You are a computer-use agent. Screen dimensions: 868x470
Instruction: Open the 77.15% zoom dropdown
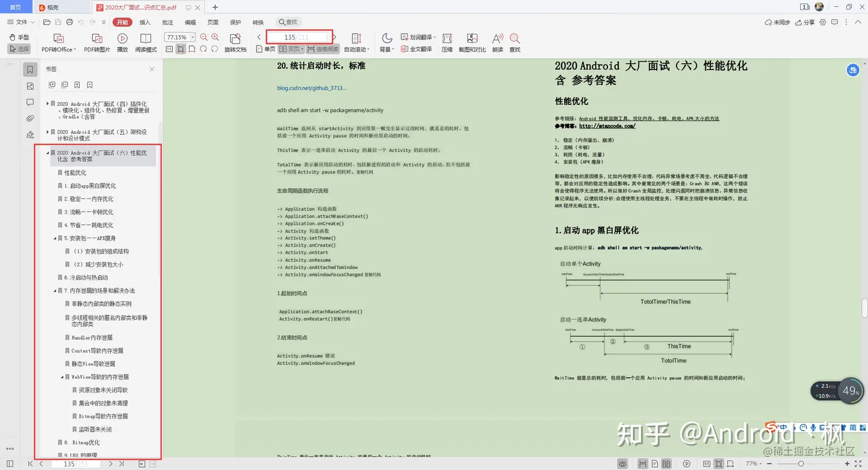193,37
